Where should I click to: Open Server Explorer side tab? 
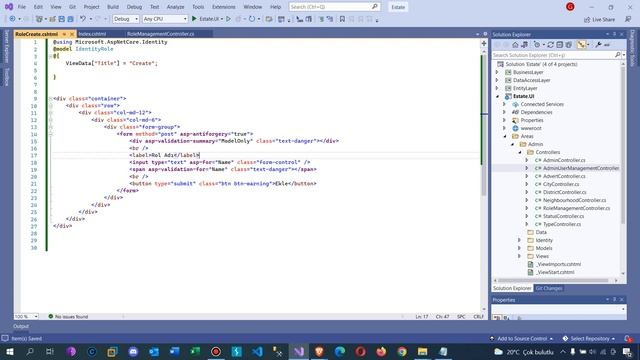point(7,46)
